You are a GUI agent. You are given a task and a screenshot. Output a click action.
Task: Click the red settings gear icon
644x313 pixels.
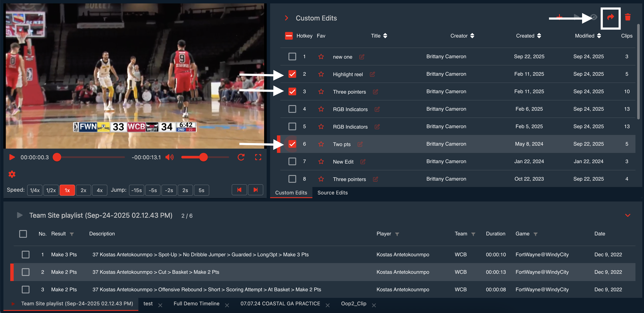point(12,174)
